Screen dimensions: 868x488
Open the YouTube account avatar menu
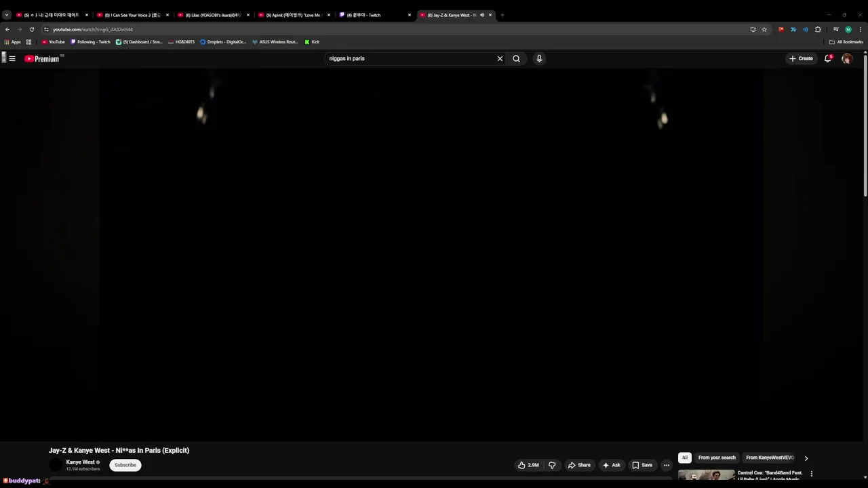pyautogui.click(x=847, y=59)
